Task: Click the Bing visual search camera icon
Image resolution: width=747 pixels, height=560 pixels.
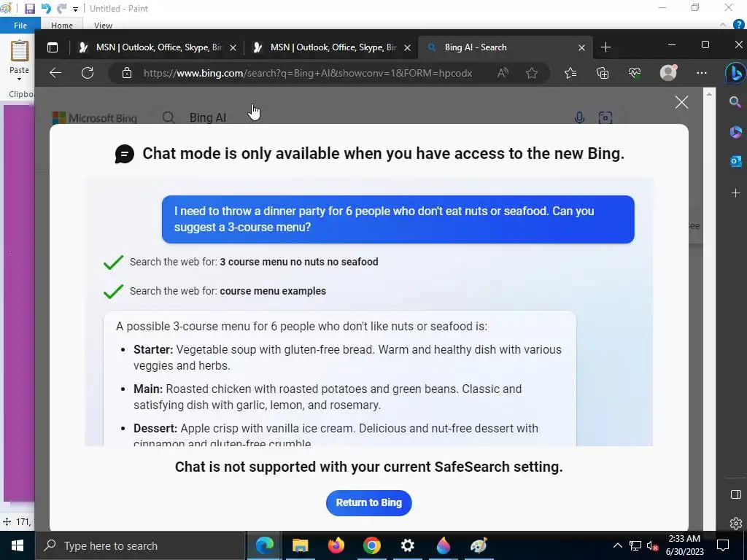Action: pos(605,117)
